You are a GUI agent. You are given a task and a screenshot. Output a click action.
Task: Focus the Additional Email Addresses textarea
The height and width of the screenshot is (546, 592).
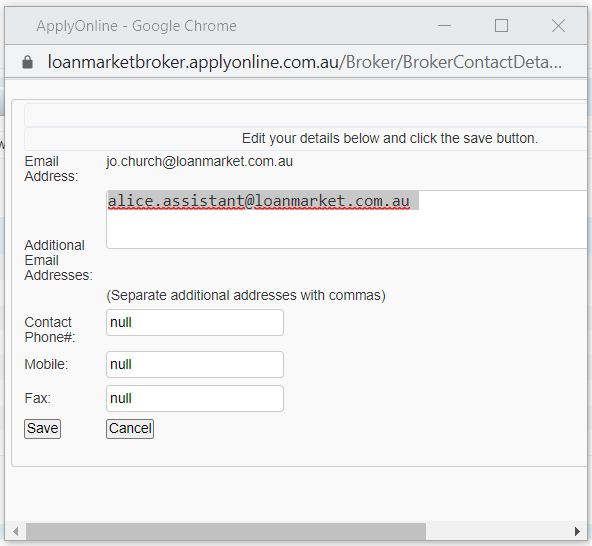click(x=347, y=219)
